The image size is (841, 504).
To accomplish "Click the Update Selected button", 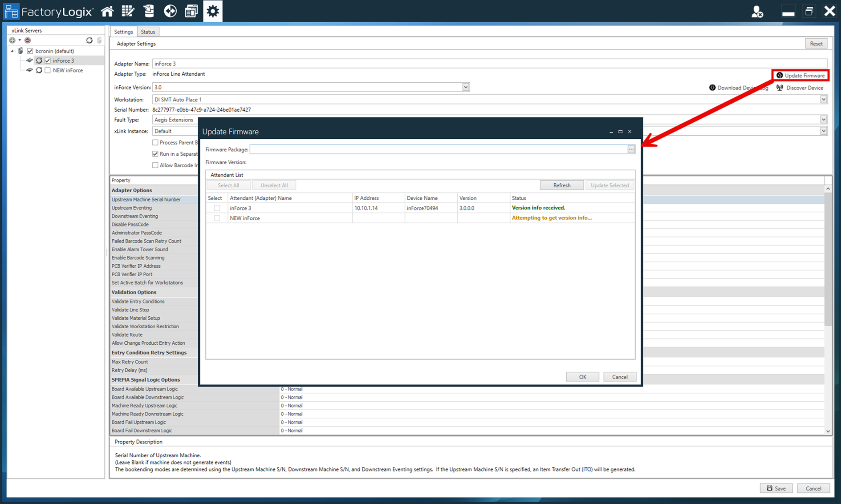I will coord(609,185).
